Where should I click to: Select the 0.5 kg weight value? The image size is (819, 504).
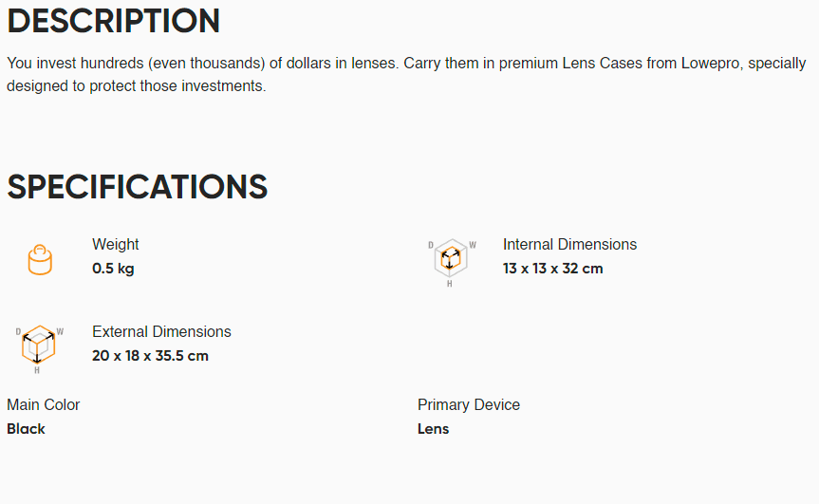pos(113,269)
